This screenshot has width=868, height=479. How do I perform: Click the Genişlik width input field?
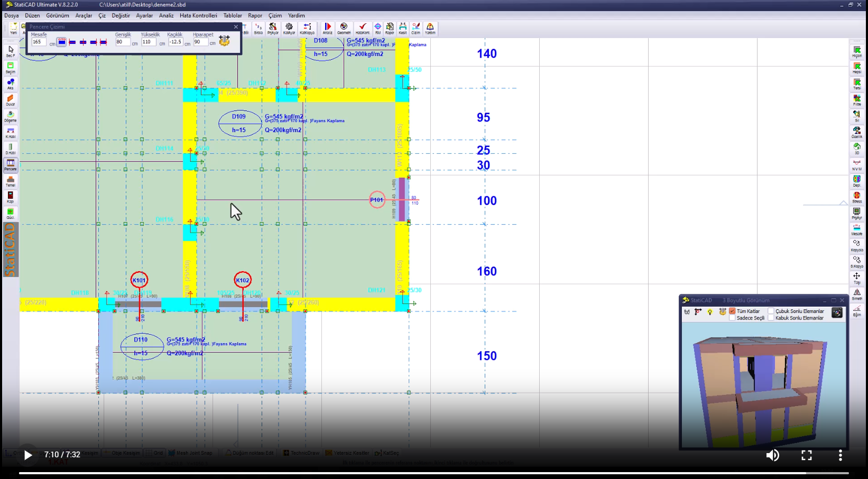point(123,42)
